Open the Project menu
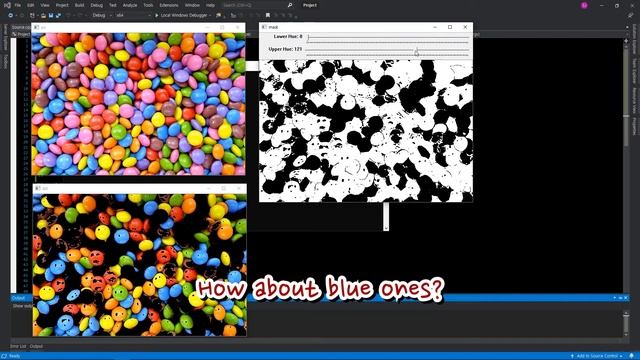 pyautogui.click(x=62, y=5)
